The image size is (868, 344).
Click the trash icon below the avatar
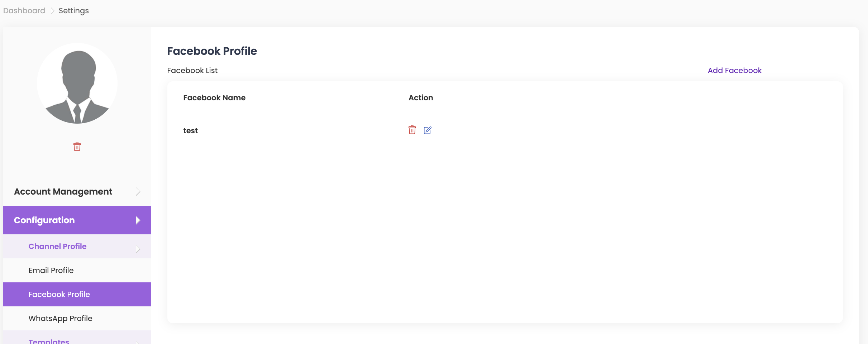[x=77, y=147]
